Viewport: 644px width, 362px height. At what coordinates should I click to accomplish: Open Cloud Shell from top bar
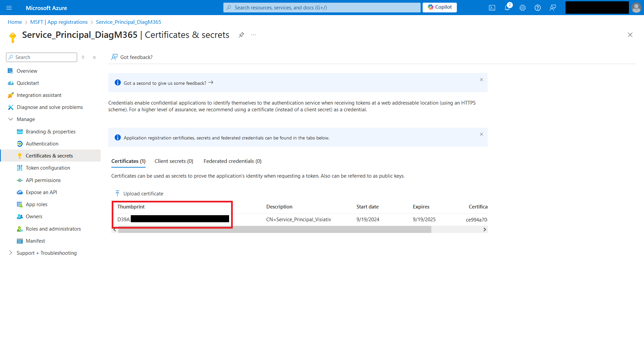click(x=492, y=8)
